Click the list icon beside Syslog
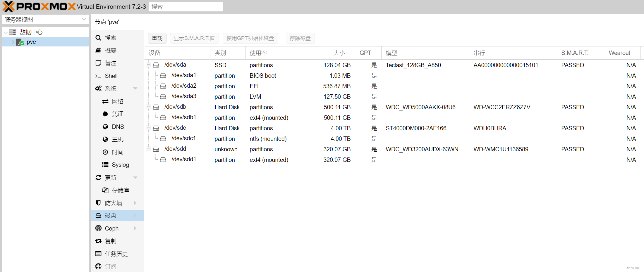 point(105,165)
